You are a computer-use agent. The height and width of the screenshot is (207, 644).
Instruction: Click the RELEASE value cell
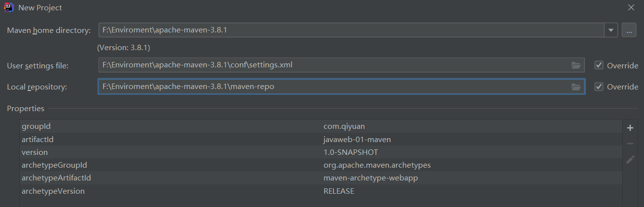(472, 191)
